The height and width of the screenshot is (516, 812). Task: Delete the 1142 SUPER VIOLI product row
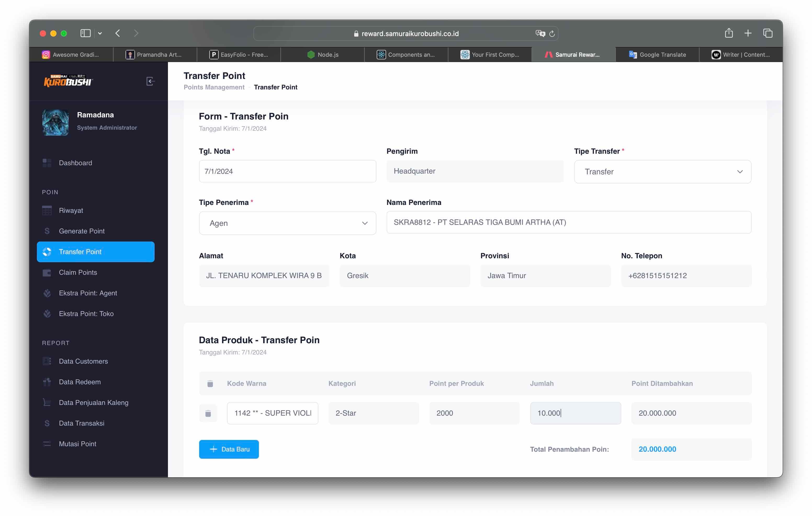[x=208, y=413]
